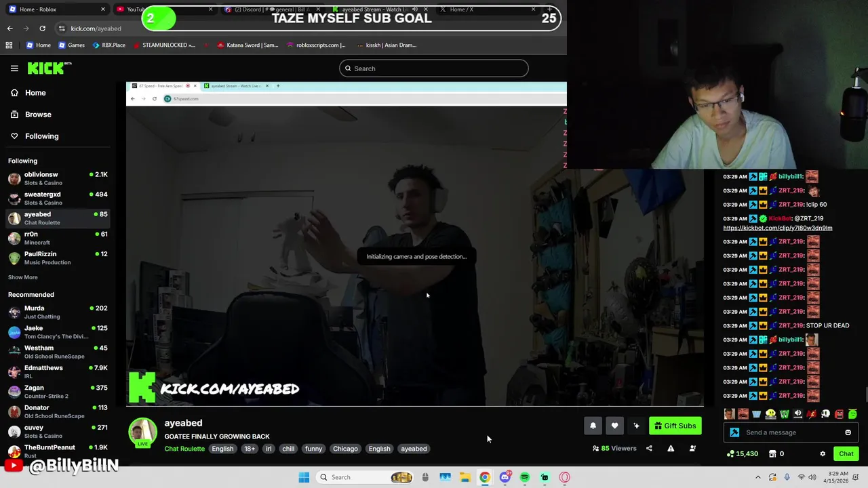Expand Show more under Following
868x488 pixels.
coord(22,277)
